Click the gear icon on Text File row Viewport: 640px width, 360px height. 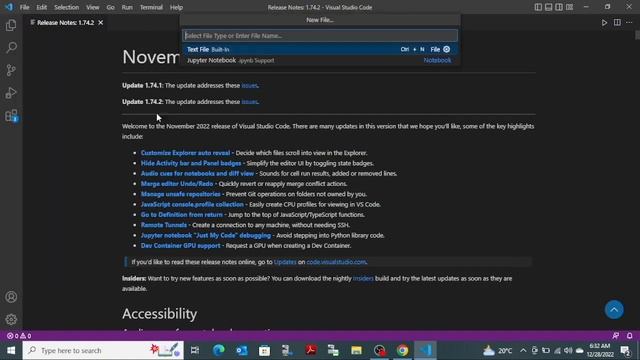coord(447,49)
